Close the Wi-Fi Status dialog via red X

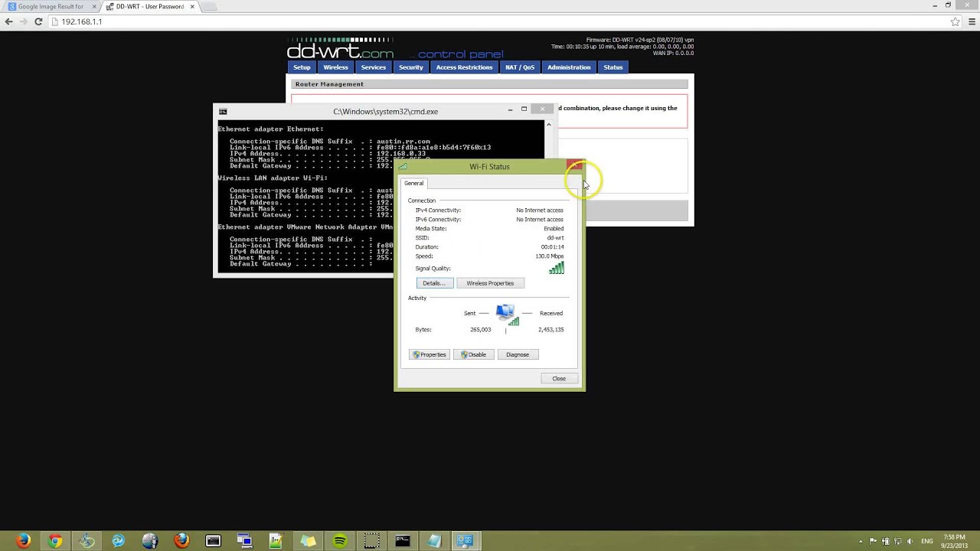click(575, 165)
